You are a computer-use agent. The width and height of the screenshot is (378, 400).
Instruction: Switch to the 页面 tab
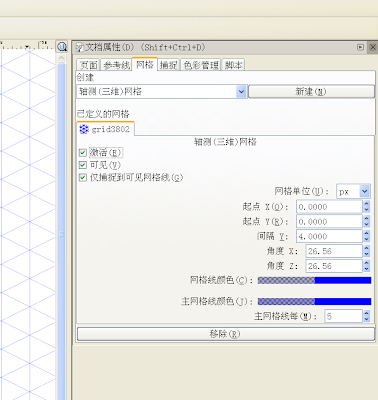pos(89,65)
